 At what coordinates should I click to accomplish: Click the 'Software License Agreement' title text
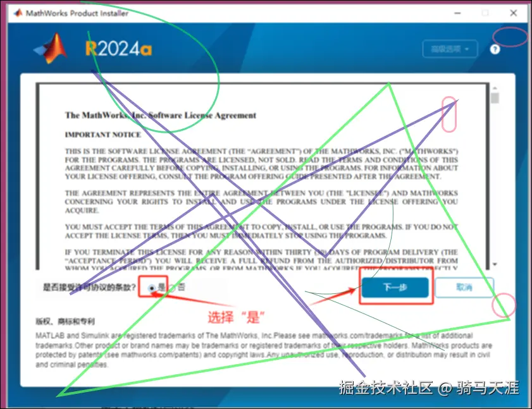202,115
